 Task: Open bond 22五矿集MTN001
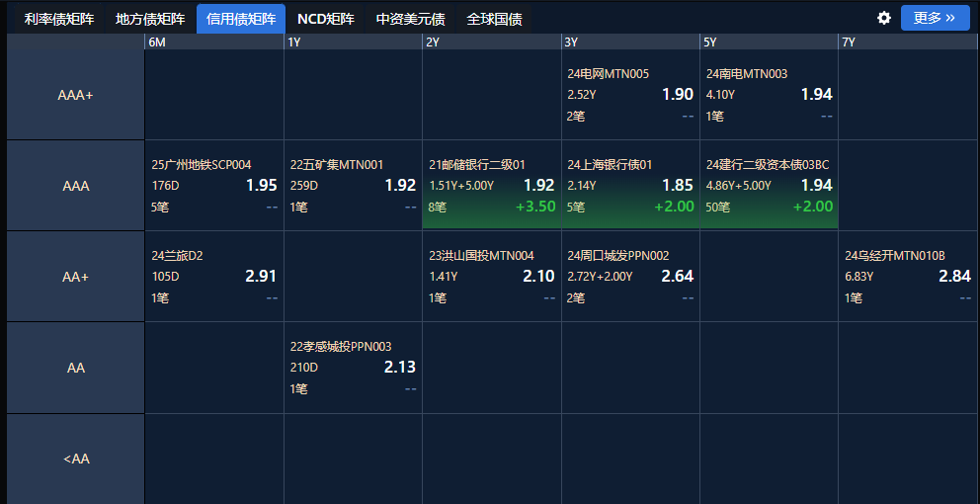point(337,165)
